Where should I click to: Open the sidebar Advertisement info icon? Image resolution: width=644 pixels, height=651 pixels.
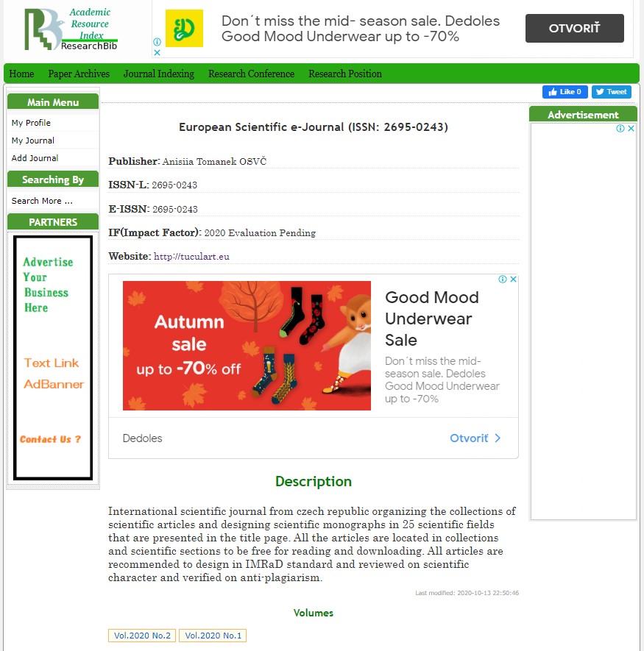620,128
